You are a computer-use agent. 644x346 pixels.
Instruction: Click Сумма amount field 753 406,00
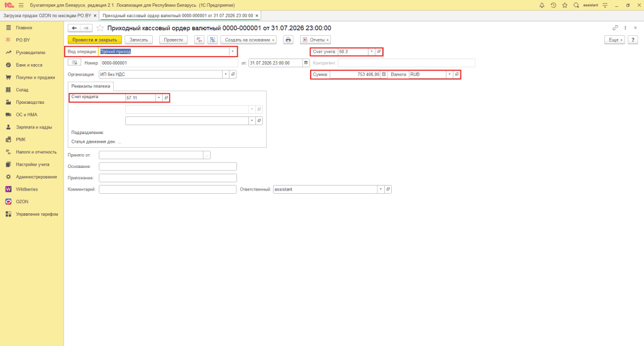click(355, 74)
